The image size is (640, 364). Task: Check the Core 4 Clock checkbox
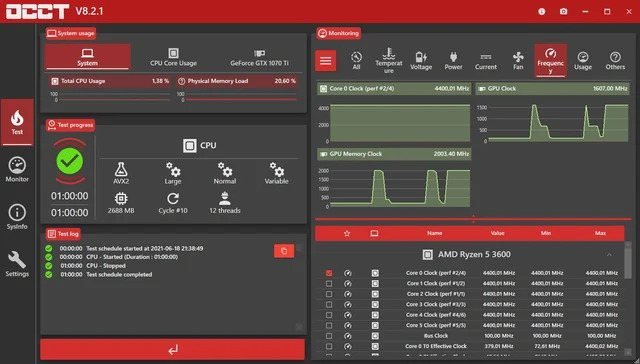click(329, 315)
